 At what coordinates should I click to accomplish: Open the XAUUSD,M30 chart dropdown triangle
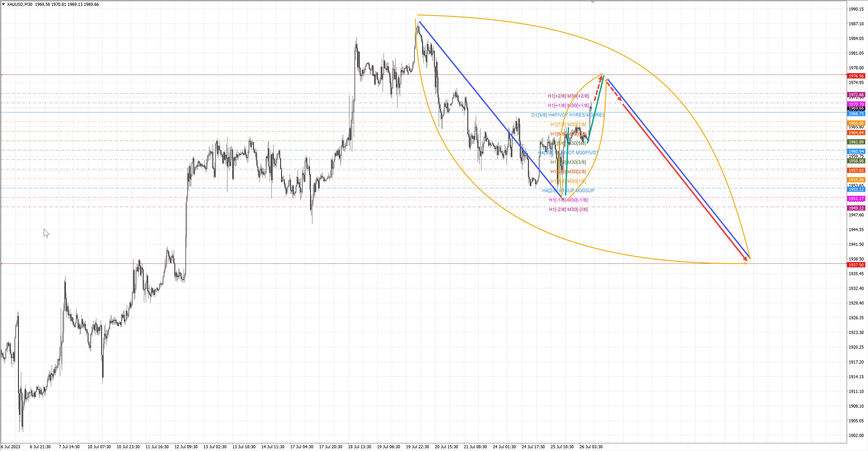pyautogui.click(x=3, y=4)
